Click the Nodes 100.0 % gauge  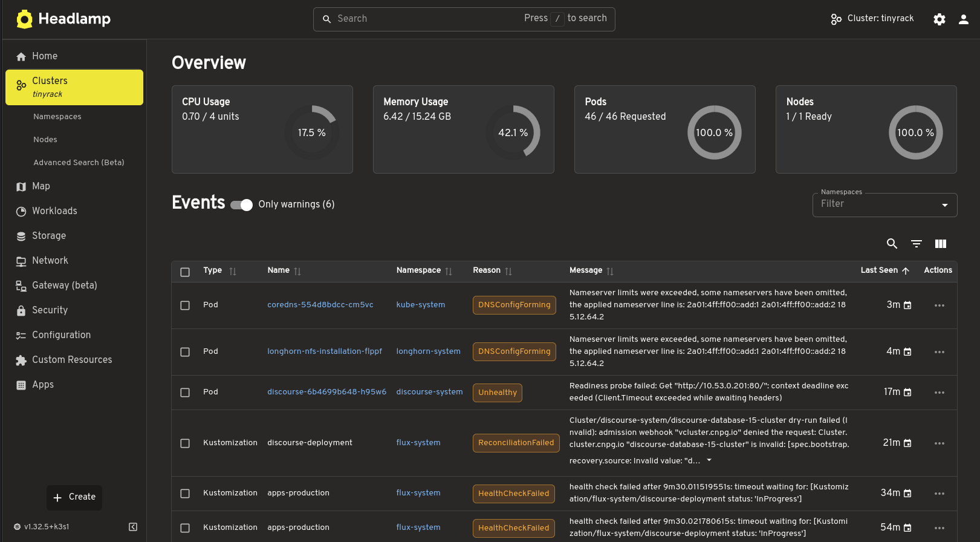coord(916,132)
